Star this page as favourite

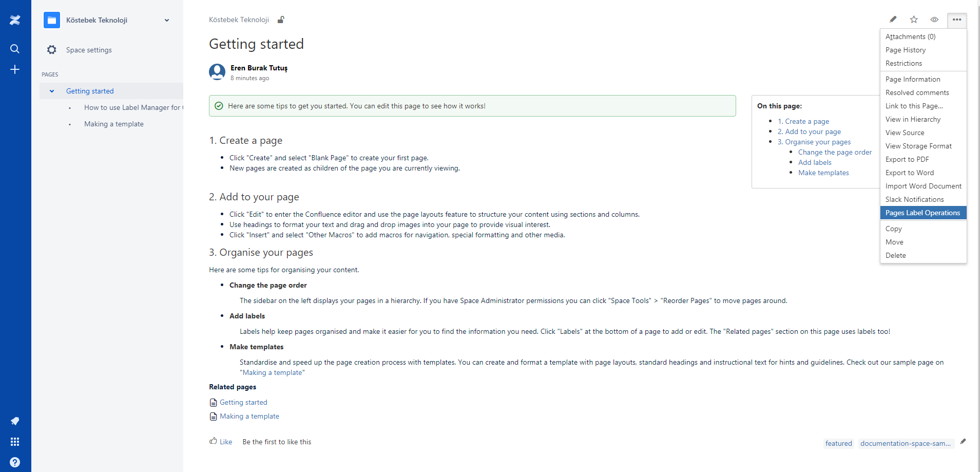pos(914,20)
